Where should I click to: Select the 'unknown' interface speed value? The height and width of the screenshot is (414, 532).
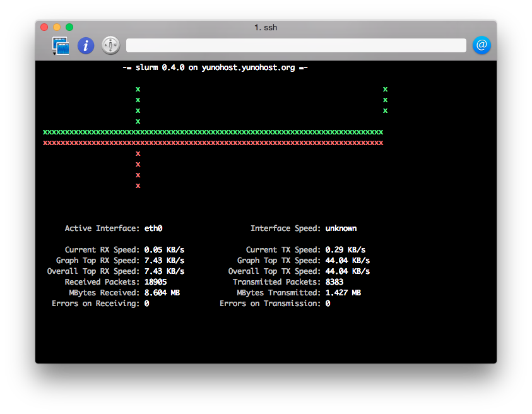click(341, 228)
